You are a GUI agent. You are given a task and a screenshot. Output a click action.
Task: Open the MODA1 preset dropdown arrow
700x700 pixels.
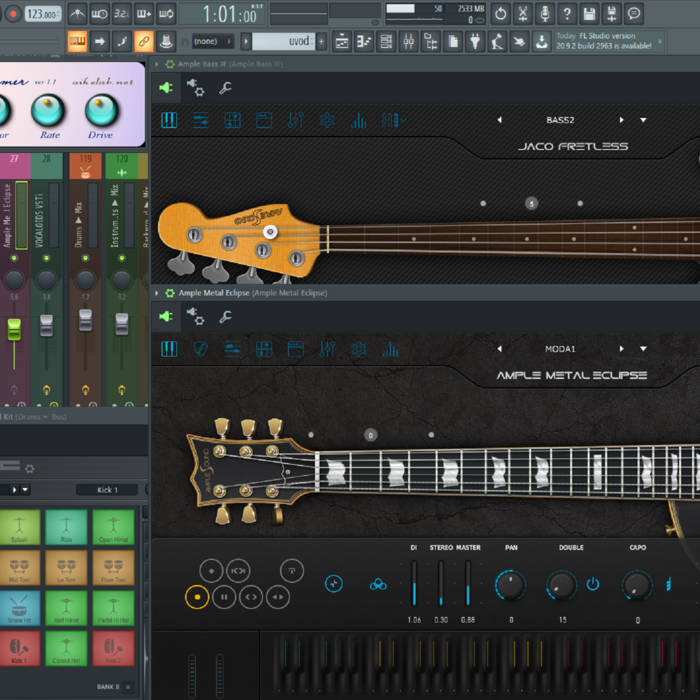pos(643,349)
